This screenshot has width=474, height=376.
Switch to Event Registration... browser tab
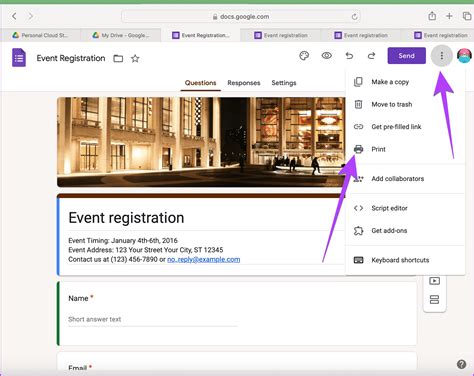click(x=201, y=35)
